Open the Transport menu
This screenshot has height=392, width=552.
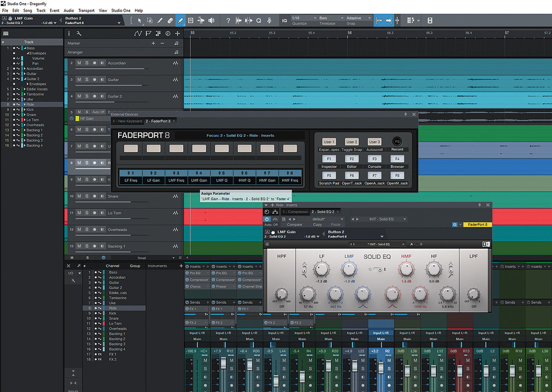pyautogui.click(x=86, y=10)
